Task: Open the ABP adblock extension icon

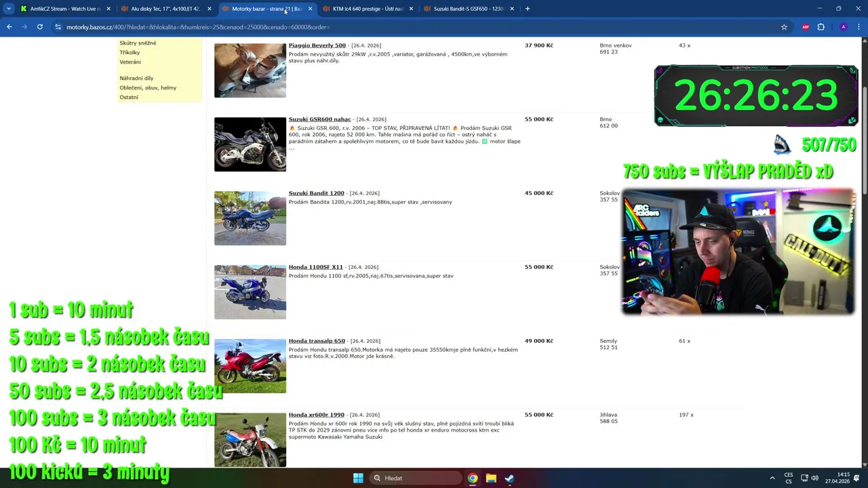Action: tap(806, 27)
